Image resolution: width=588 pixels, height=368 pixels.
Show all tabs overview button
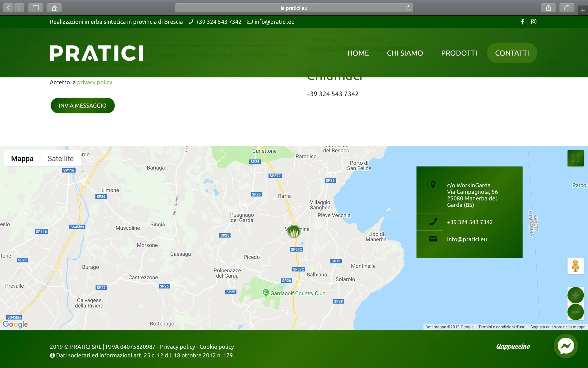click(x=567, y=8)
